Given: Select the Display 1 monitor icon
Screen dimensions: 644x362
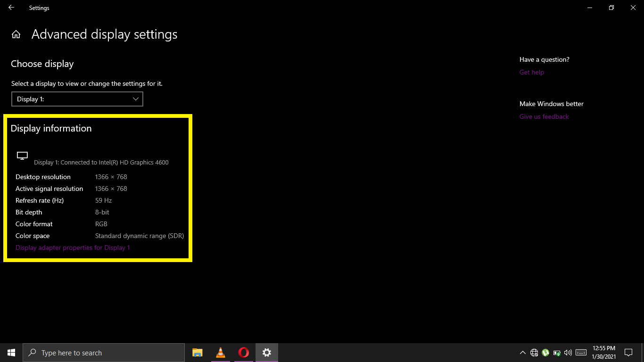Looking at the screenshot, I should [22, 156].
